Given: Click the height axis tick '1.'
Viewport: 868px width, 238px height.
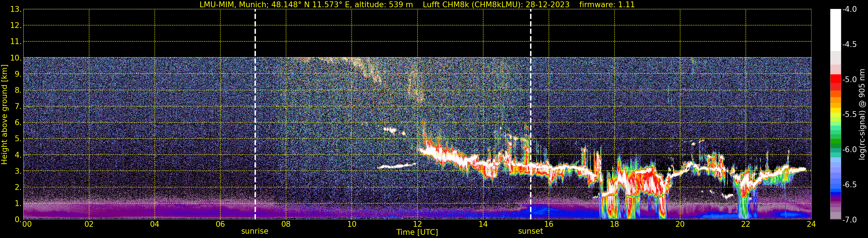Looking at the screenshot, I should pos(18,203).
